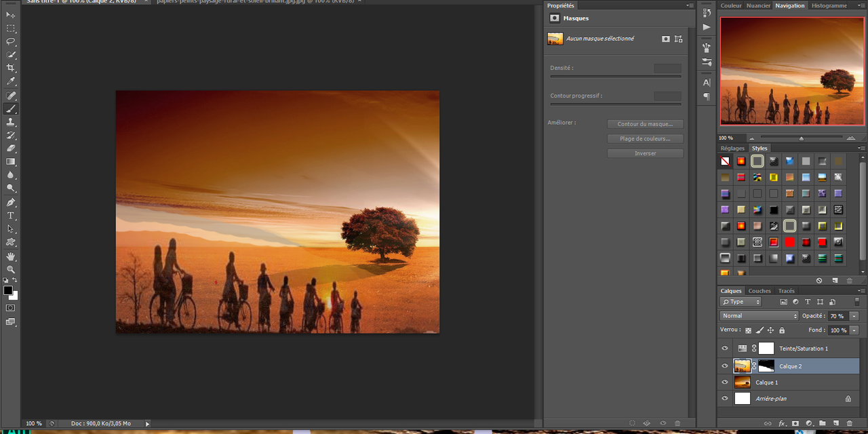Open the Propriétés panel menu

point(690,5)
